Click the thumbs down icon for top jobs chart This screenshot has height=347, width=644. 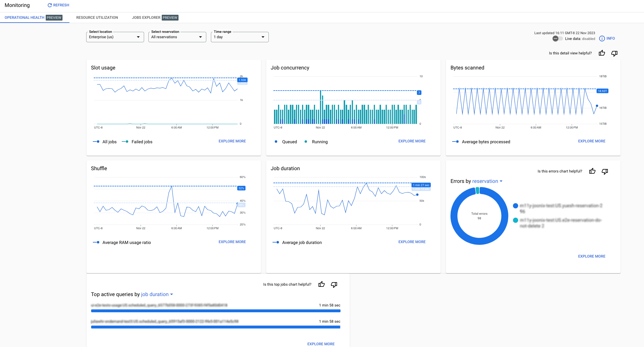tap(334, 284)
